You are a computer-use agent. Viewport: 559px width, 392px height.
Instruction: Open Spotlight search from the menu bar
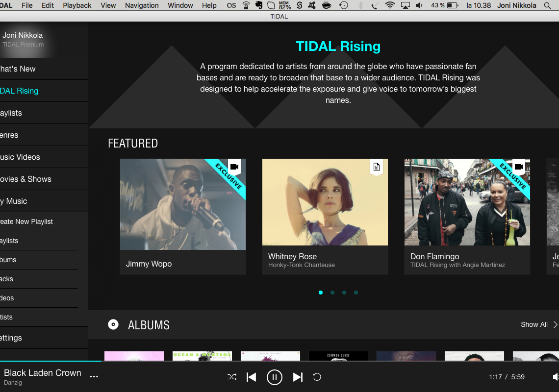547,5
